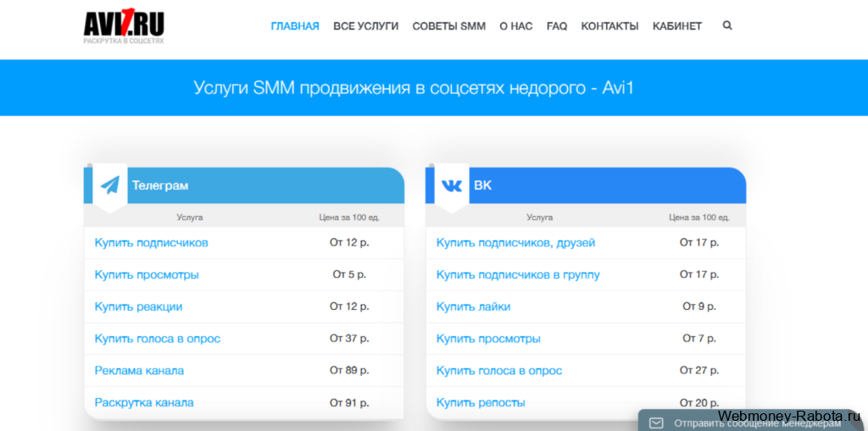Open the ВСЕ УСЛУГИ menu item

pyautogui.click(x=366, y=26)
